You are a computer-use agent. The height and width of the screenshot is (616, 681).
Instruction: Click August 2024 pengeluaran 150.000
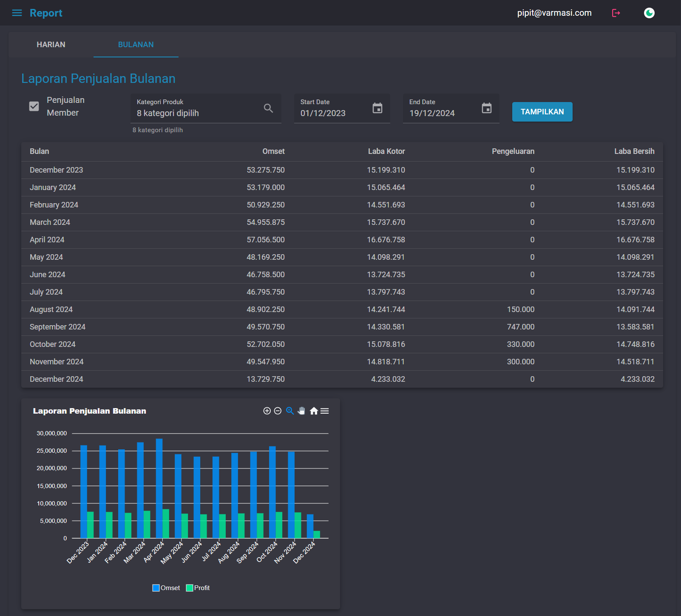(521, 309)
